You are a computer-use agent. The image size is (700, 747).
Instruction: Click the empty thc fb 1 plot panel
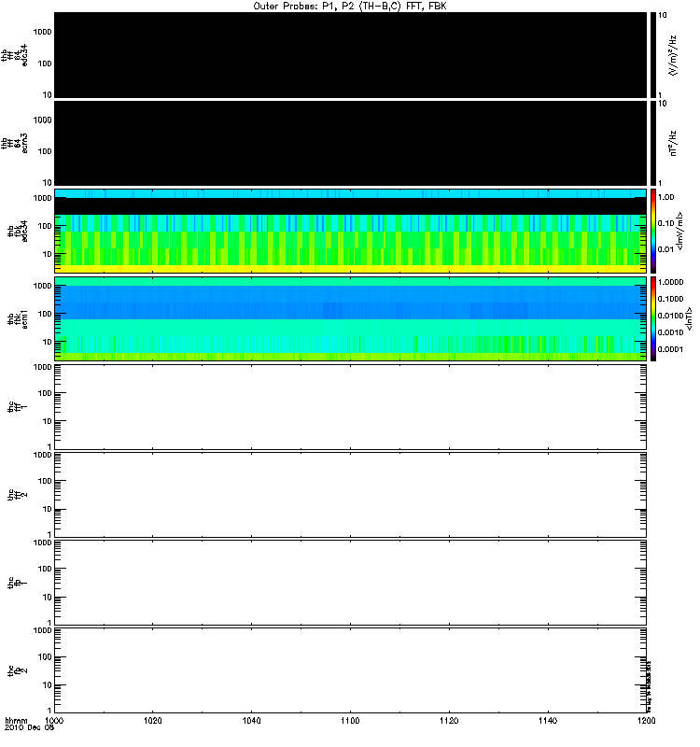point(350,582)
